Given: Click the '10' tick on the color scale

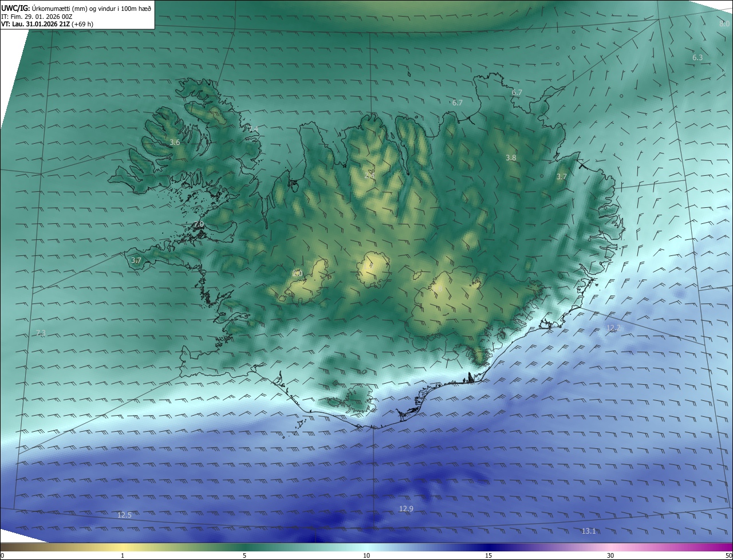Looking at the screenshot, I should 366,555.
